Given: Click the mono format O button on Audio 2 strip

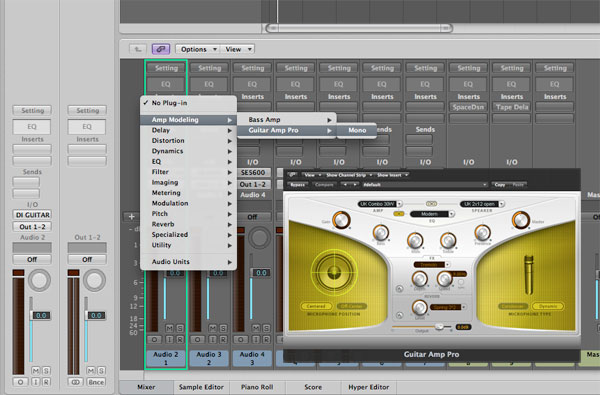Looking at the screenshot, I should point(155,339).
